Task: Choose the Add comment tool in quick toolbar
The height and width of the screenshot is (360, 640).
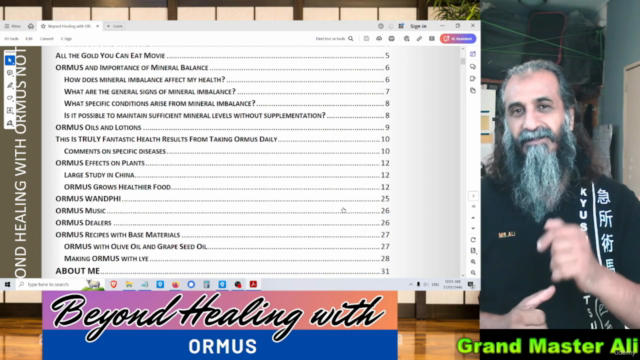Action: [x=10, y=73]
